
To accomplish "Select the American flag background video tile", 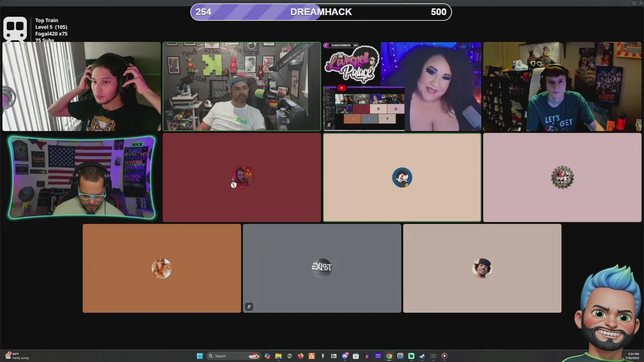I will pos(82,177).
